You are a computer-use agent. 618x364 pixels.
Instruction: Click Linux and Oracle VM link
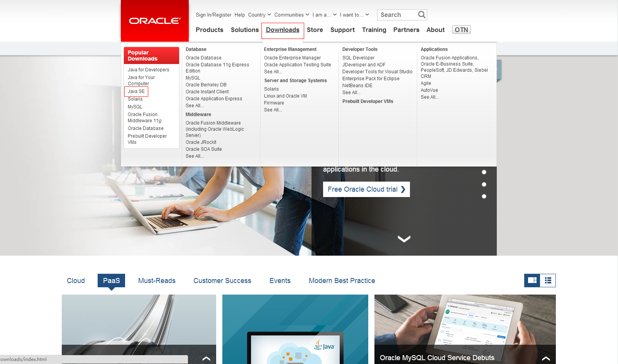point(286,96)
